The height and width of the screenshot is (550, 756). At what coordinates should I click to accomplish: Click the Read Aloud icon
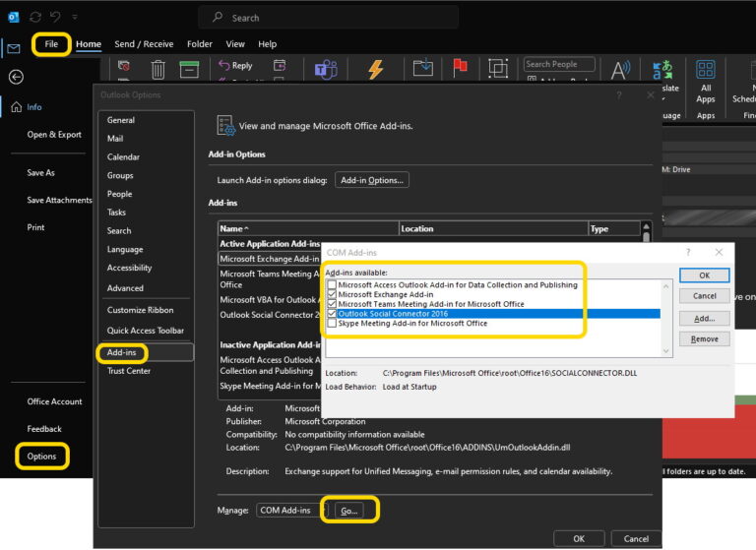pos(620,70)
